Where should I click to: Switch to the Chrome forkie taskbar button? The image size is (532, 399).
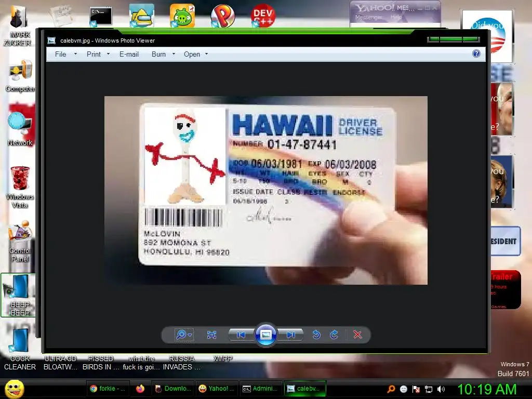click(107, 389)
